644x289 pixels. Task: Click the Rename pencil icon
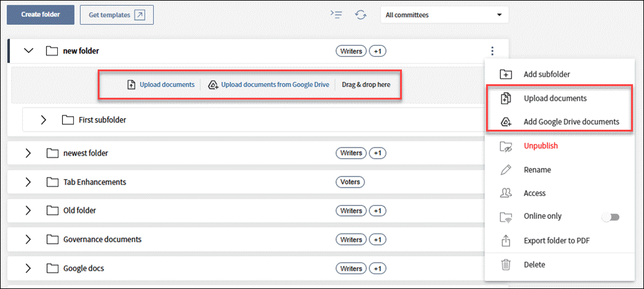click(506, 170)
